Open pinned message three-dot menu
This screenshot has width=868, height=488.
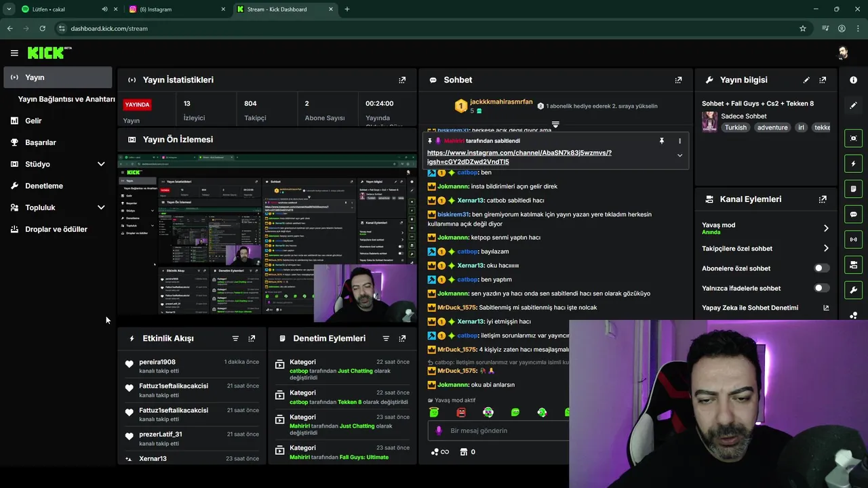(679, 141)
